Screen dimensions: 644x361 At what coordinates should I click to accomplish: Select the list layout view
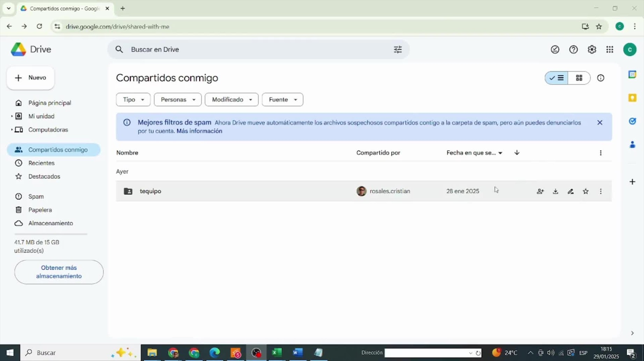pyautogui.click(x=557, y=78)
